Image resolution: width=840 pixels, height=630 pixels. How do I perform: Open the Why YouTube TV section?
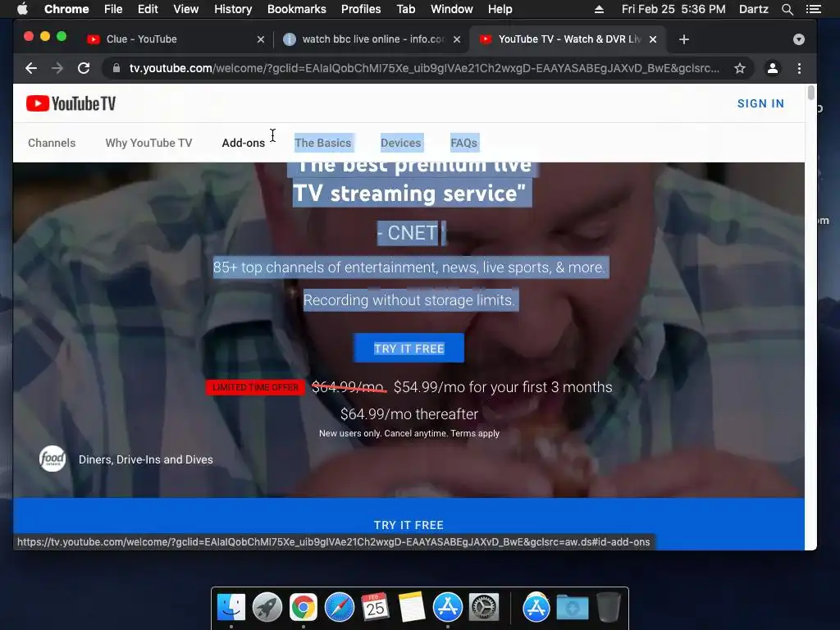(148, 143)
